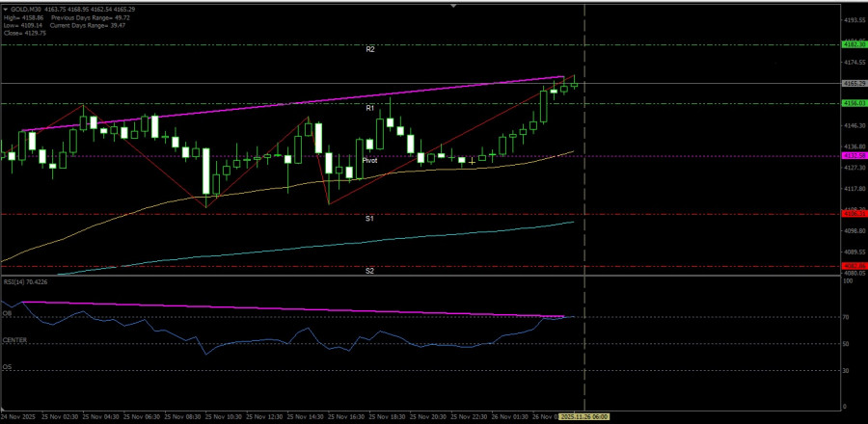The height and width of the screenshot is (424, 868).
Task: Click the Low= 4109.14 text
Action: 23,25
